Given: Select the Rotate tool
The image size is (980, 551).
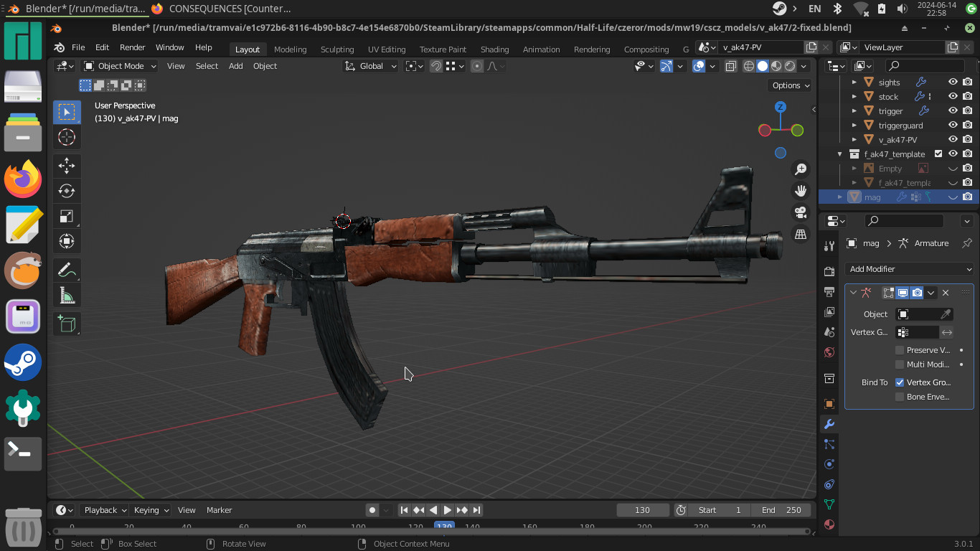Looking at the screenshot, I should click(x=67, y=191).
